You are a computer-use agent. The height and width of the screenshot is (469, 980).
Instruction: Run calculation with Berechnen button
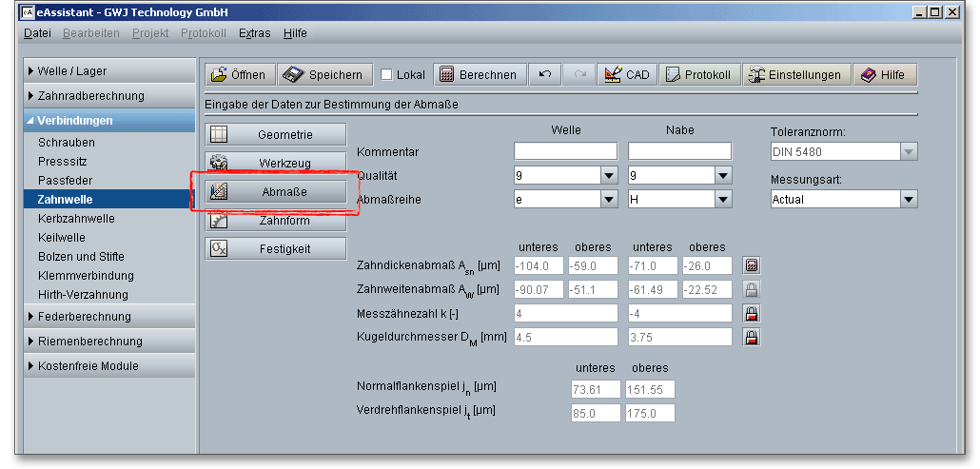(x=479, y=75)
